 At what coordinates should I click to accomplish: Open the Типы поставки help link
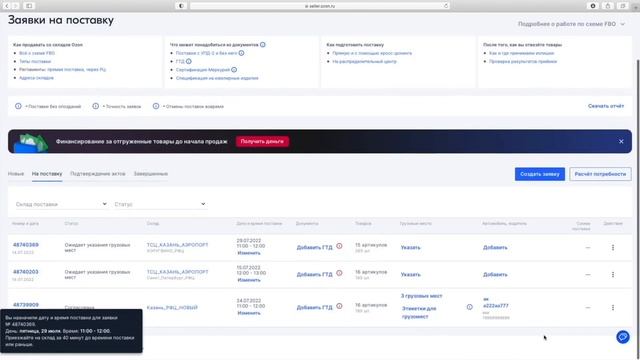tap(35, 61)
